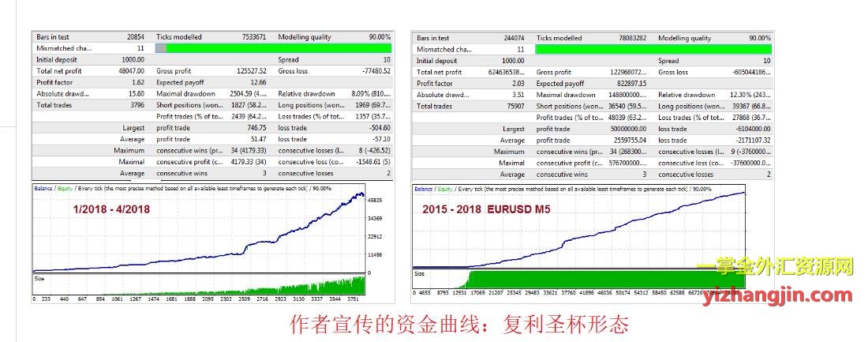Click the red Chinese caption below the reports
The width and height of the screenshot is (868, 342).
[x=459, y=325]
